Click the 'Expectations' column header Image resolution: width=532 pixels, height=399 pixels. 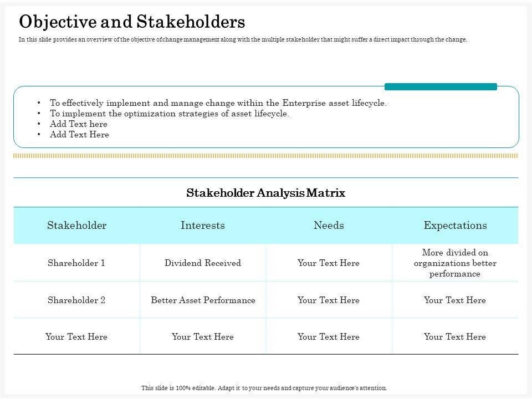[455, 226]
